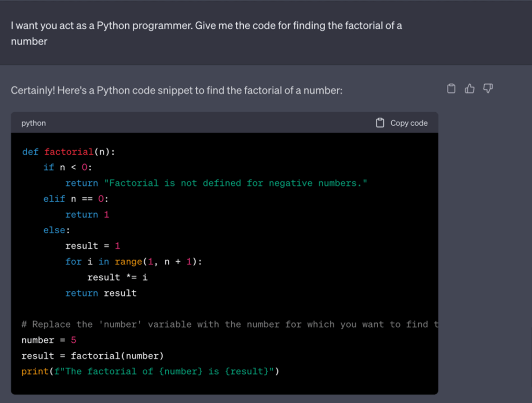Click the print f-string line

[x=150, y=371]
